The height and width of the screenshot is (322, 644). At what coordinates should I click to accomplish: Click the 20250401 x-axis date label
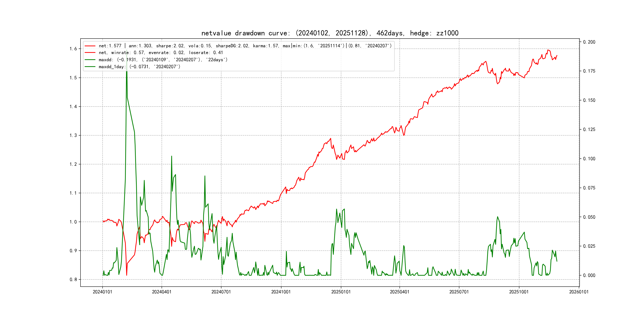point(400,292)
